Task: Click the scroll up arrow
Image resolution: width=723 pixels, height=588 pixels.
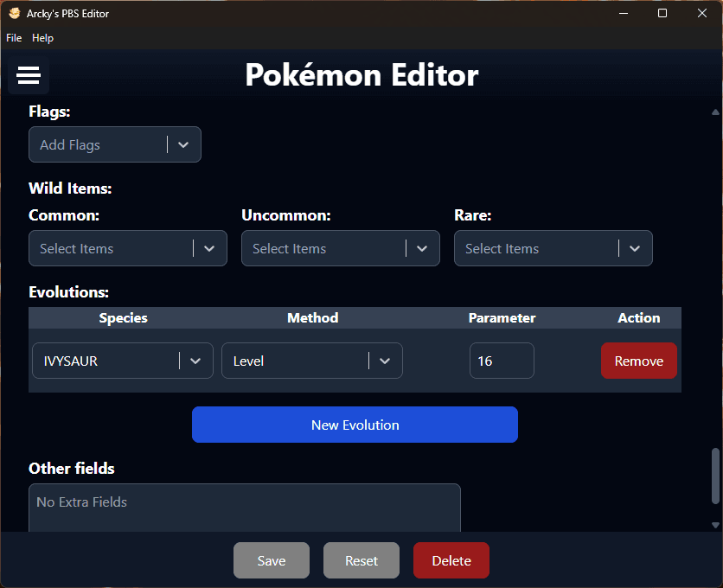Action: point(715,112)
